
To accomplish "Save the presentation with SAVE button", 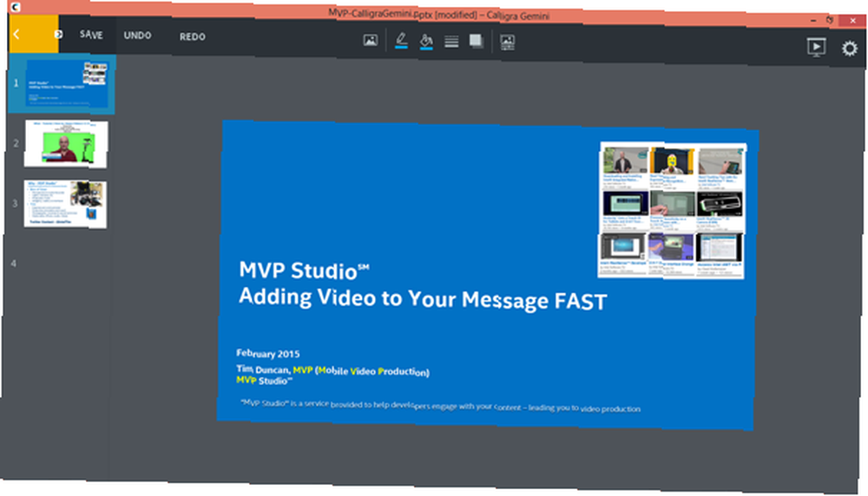I will point(91,35).
